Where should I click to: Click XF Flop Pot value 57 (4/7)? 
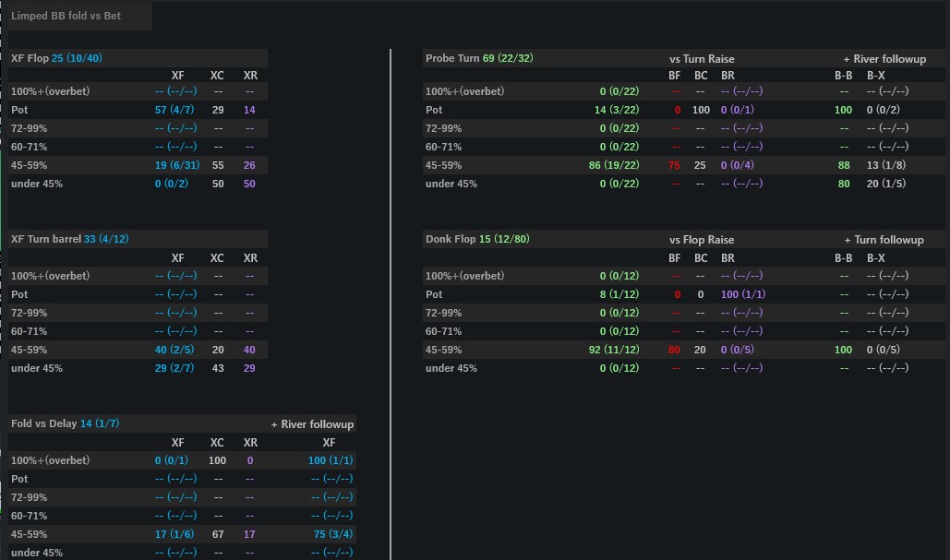[x=175, y=110]
